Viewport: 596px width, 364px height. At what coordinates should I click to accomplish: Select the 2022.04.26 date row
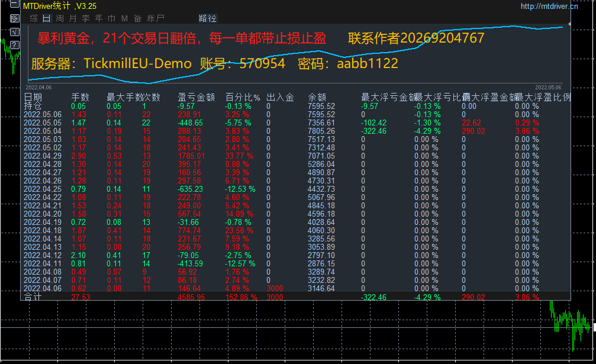(x=43, y=181)
